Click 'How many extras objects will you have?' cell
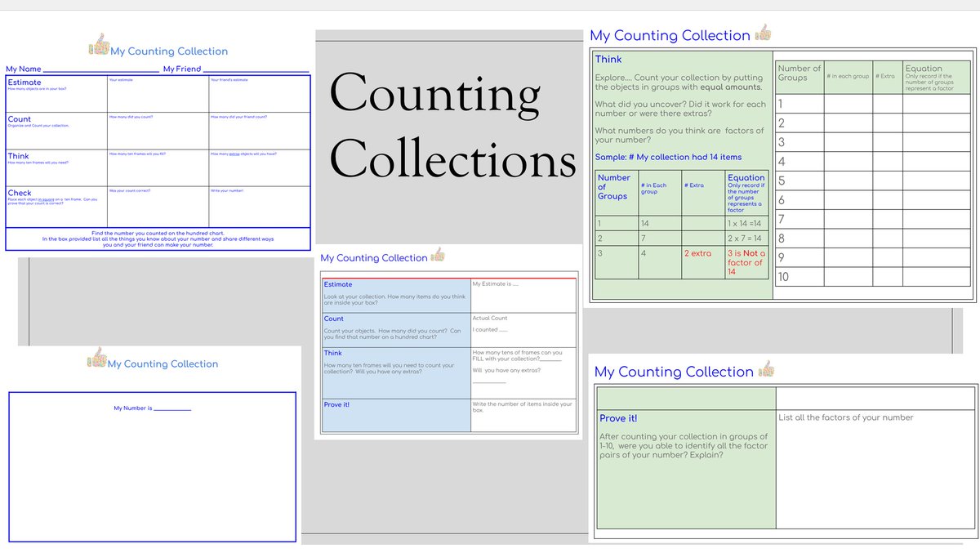Screen dimensions: 980x553 259,167
